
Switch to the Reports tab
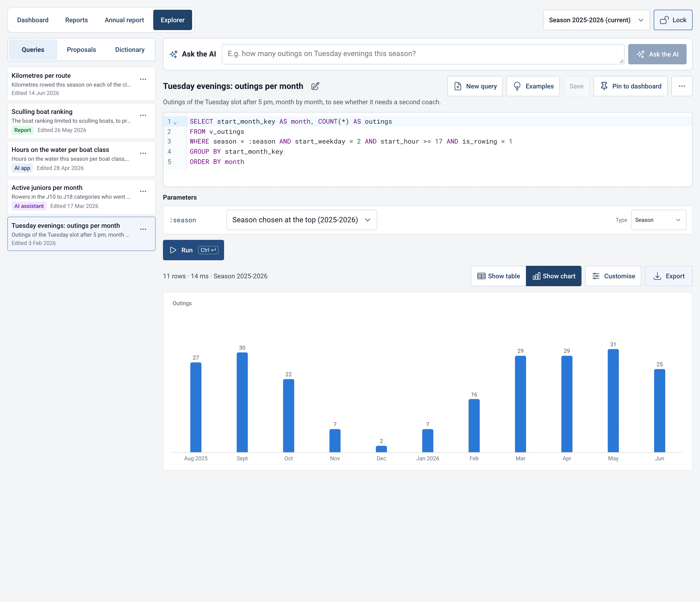pos(76,20)
